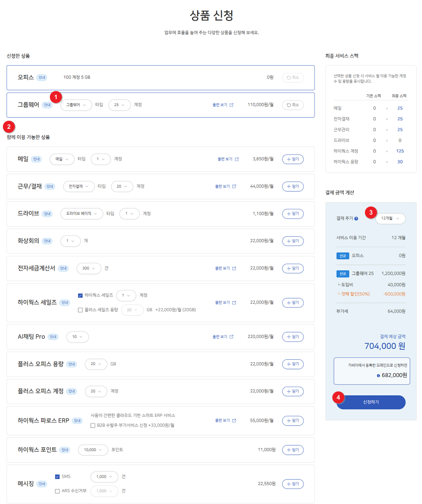The width and height of the screenshot is (422, 504).
Task: Click the 안내 badge beside 화상회의
Action: tap(47, 241)
